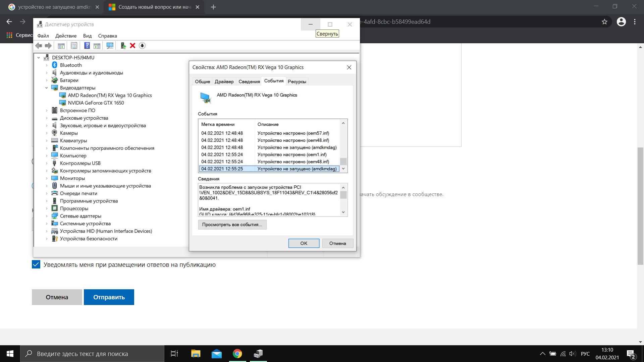Click Отмена in the properties dialog
Viewport: 644px width, 362px height.
click(x=337, y=243)
